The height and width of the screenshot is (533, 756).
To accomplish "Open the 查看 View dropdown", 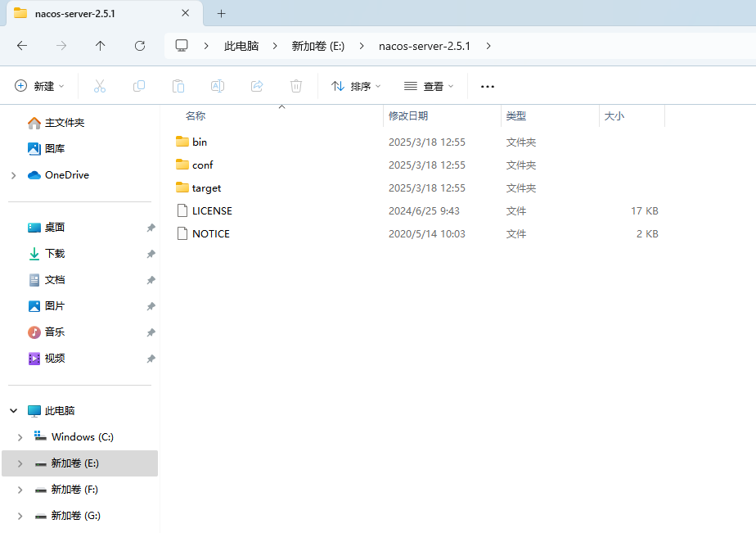I will 429,86.
